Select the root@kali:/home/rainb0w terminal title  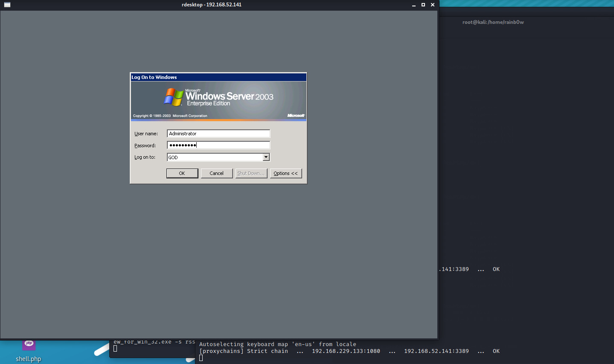[x=493, y=22]
